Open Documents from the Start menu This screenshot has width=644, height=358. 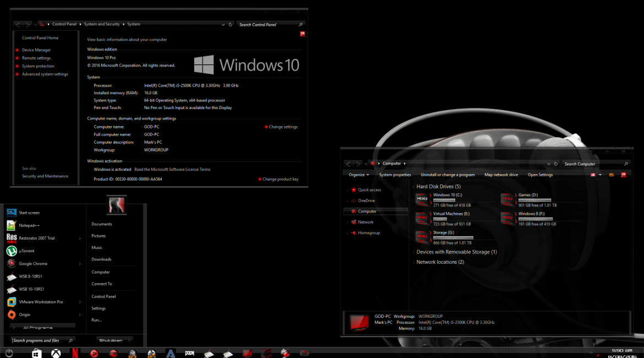coord(101,224)
